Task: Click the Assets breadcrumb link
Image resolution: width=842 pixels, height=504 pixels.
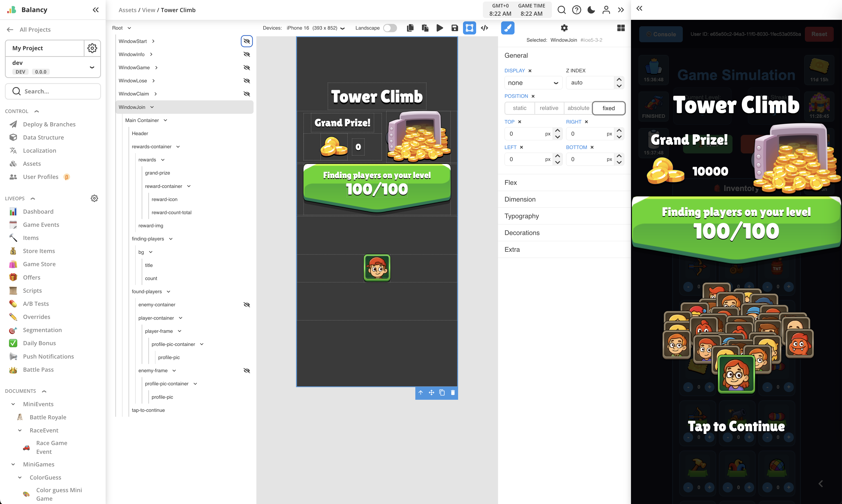Action: 128,10
